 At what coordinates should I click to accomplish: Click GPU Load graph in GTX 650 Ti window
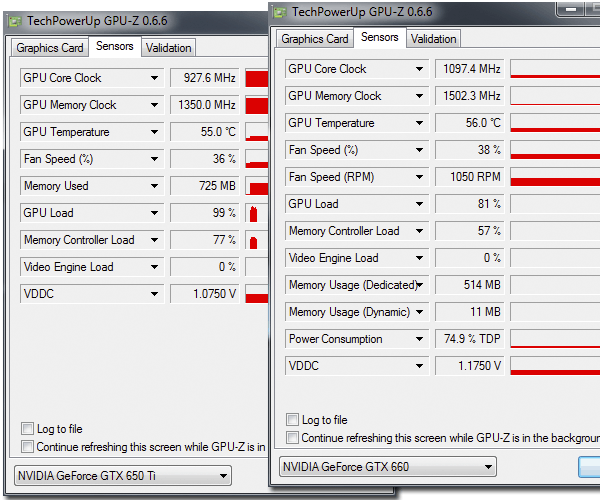point(257,213)
